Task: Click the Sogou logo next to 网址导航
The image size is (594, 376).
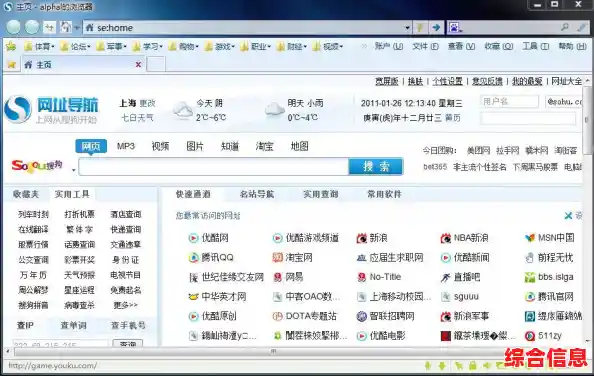Action: tap(17, 109)
